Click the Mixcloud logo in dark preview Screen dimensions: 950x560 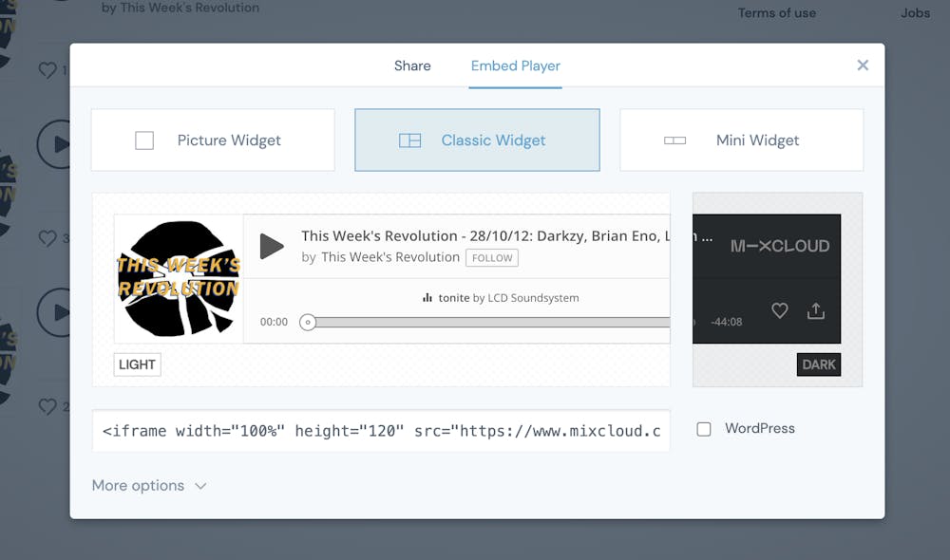click(780, 246)
